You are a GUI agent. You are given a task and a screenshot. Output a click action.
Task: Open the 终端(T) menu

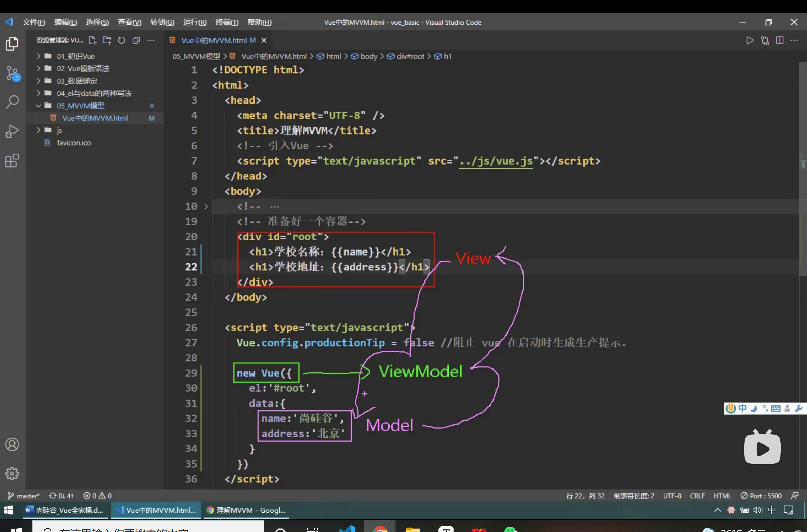pyautogui.click(x=227, y=22)
